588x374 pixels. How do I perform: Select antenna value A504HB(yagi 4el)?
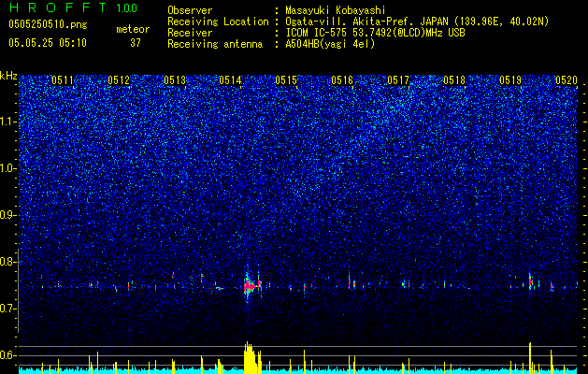(330, 44)
